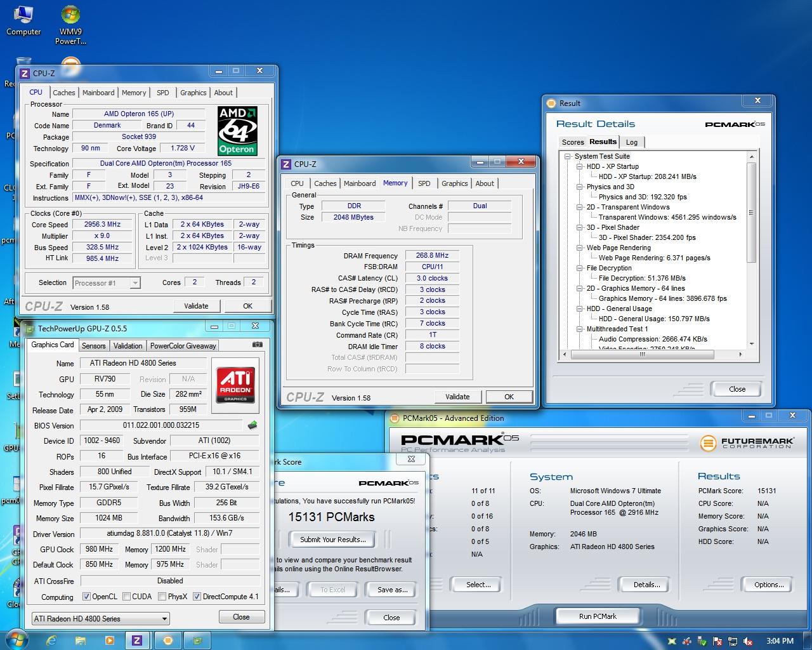Collapse the 3D - Pixel Shader node
This screenshot has width=812, height=650.
coord(579,227)
